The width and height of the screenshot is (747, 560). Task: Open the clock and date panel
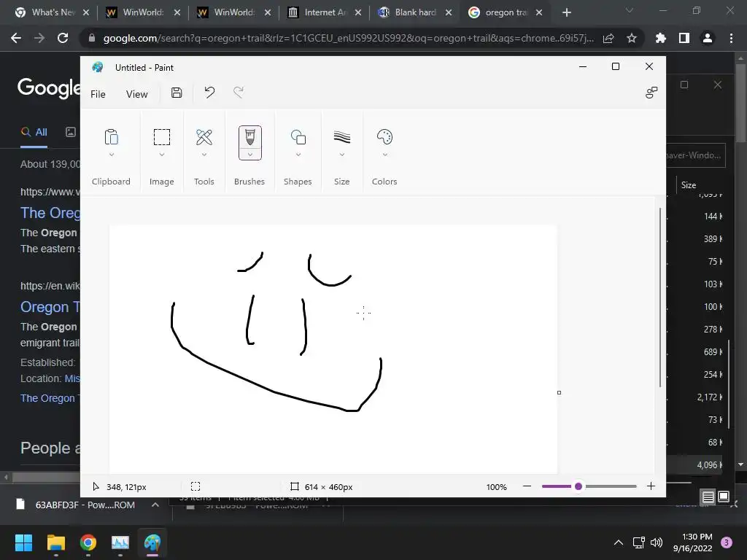693,542
